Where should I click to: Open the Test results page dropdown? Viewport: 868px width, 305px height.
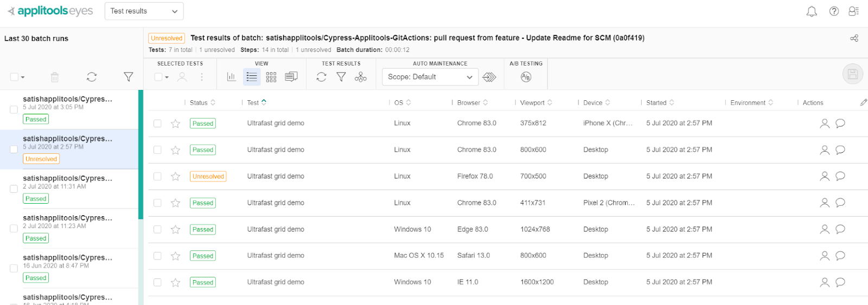144,11
